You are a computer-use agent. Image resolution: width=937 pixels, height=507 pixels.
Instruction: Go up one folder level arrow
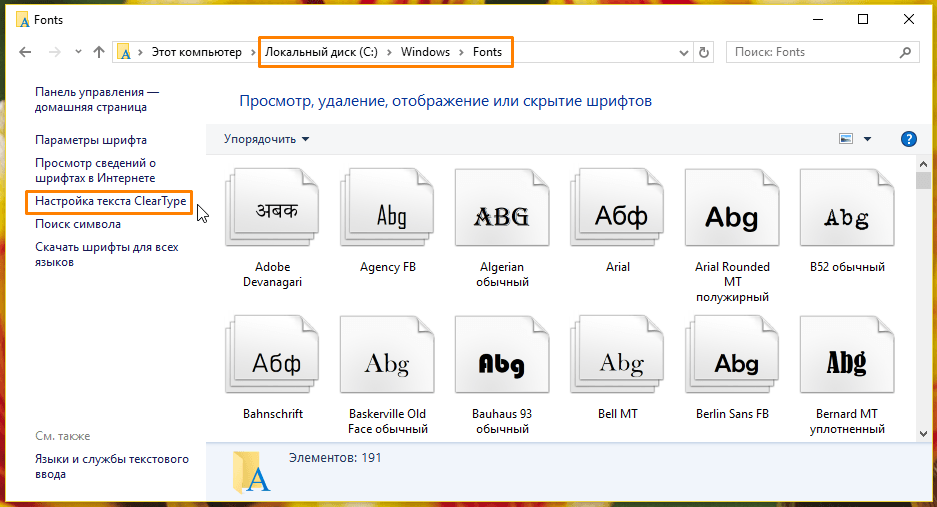click(99, 52)
